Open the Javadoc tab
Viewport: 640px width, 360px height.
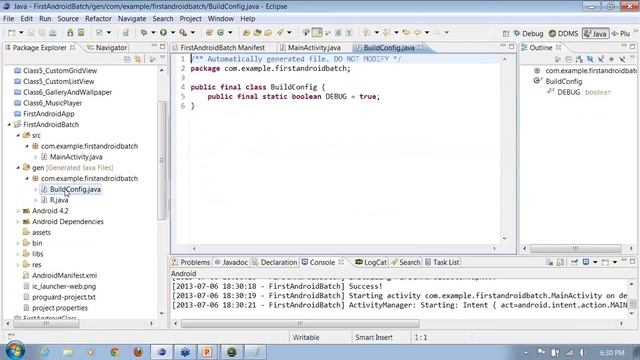[231, 262]
